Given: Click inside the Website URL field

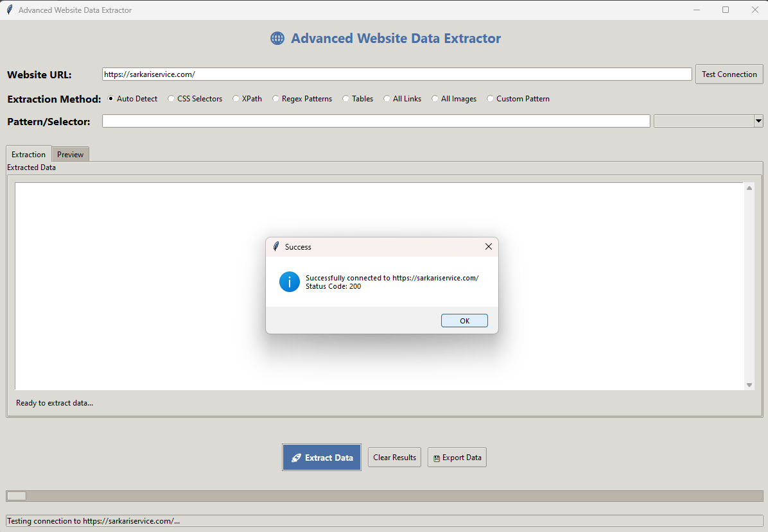Looking at the screenshot, I should (396, 74).
